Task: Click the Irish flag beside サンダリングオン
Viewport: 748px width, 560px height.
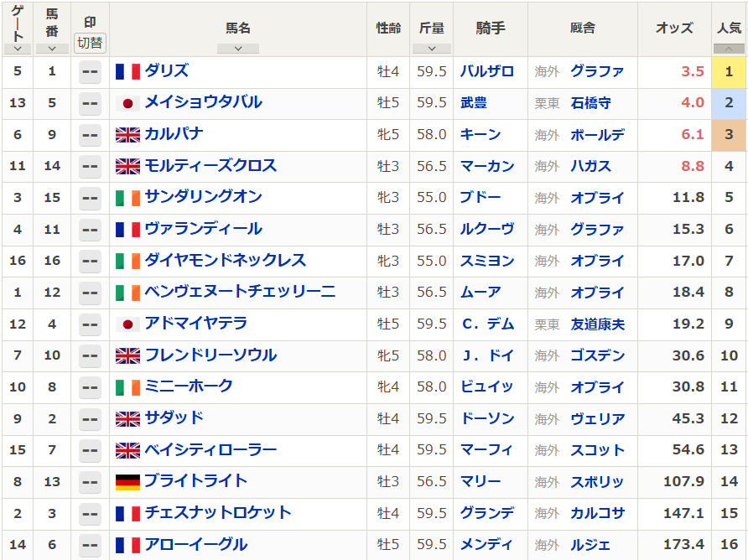Action: (x=127, y=198)
